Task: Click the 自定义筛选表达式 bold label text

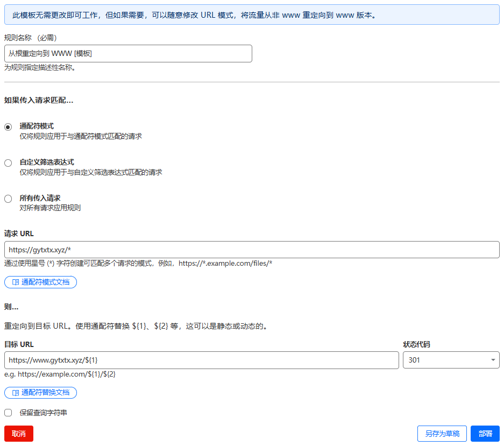Action: (x=47, y=162)
